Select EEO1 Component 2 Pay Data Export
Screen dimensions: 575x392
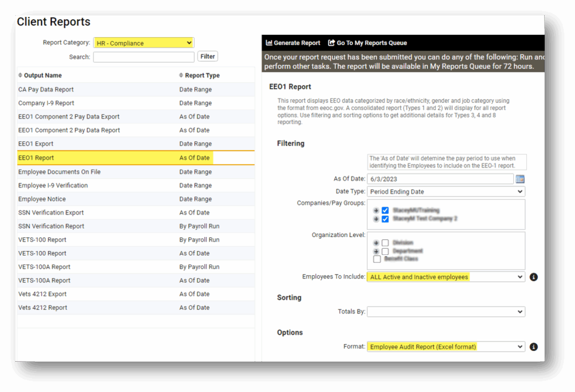point(136,117)
